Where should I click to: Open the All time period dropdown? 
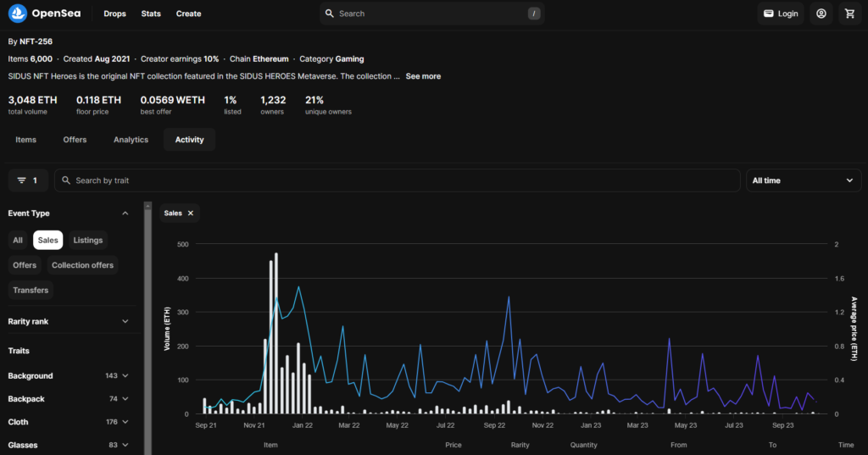(x=804, y=180)
